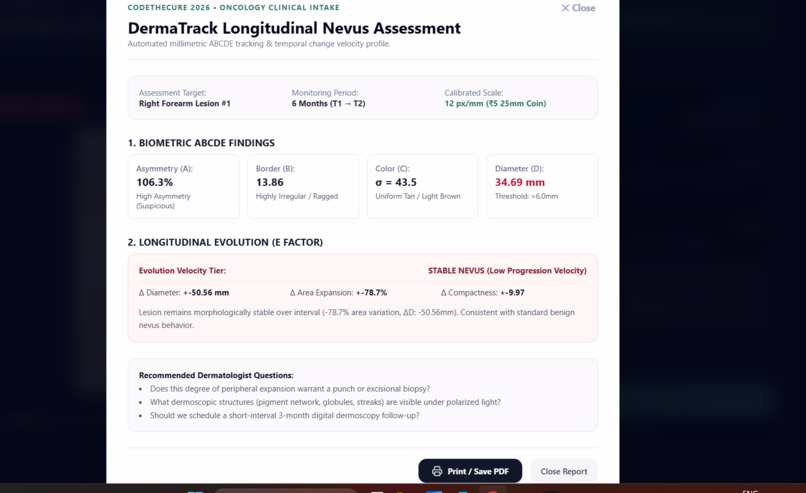
Task: Click the Evolution Velocity Tier label
Action: (182, 270)
